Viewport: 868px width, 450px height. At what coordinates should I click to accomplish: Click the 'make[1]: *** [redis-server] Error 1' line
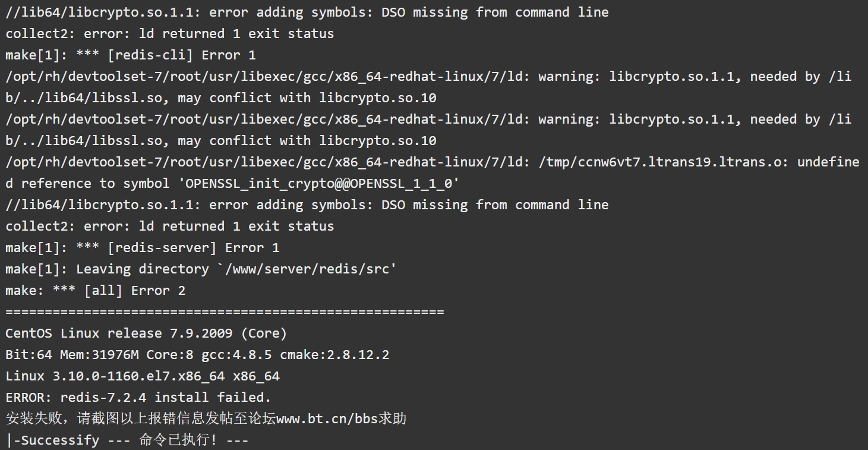point(143,247)
